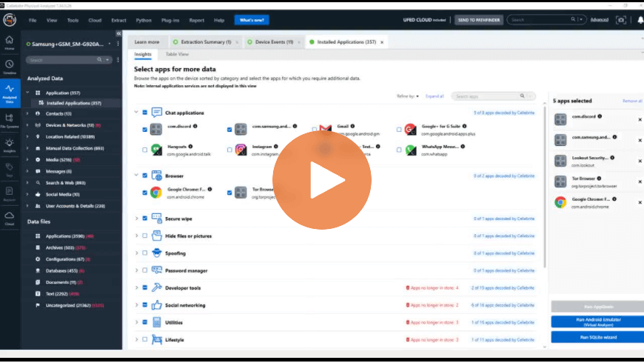This screenshot has width=644, height=363.
Task: Remove com.discord from selected apps
Action: coord(640,119)
